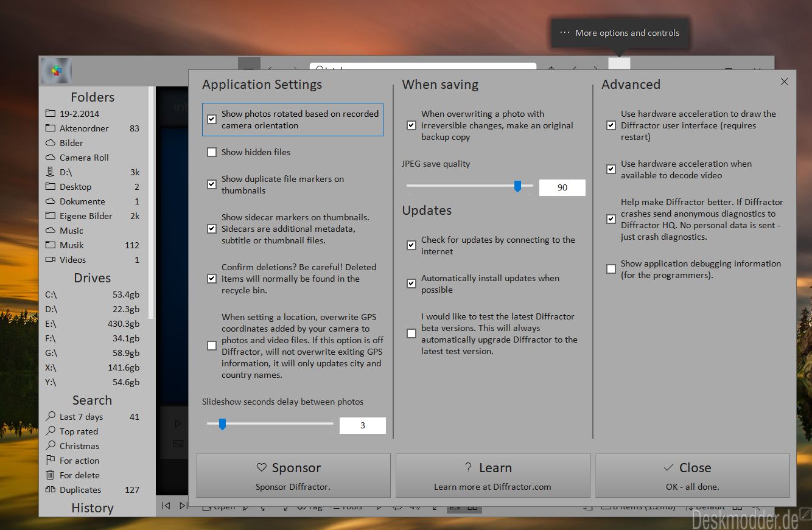This screenshot has height=530, width=812.
Task: Run the Top rated search
Action: click(x=93, y=431)
